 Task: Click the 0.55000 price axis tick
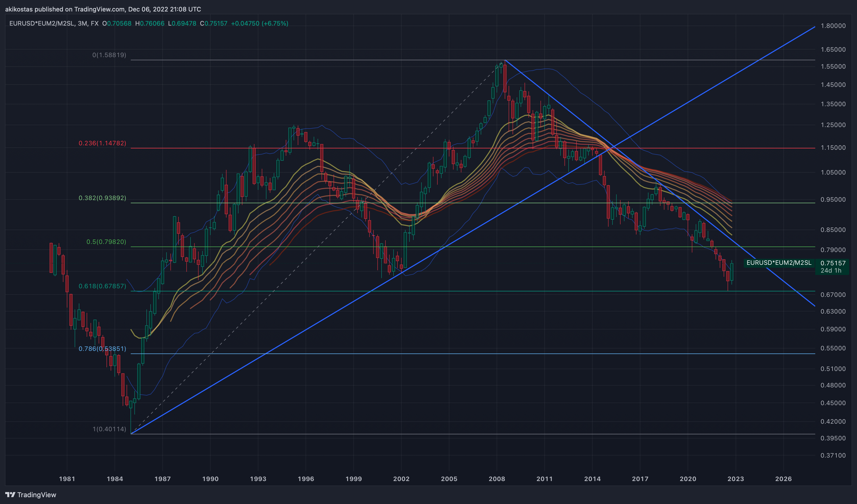pyautogui.click(x=833, y=348)
